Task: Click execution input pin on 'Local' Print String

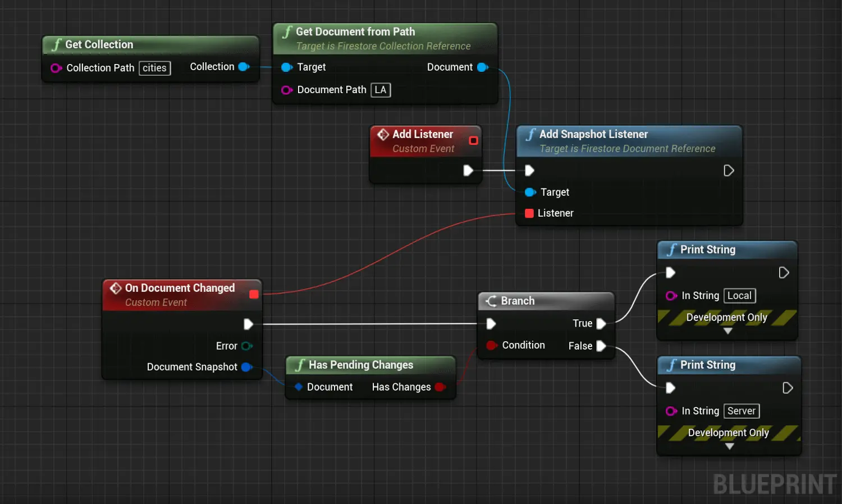Action: tap(670, 272)
